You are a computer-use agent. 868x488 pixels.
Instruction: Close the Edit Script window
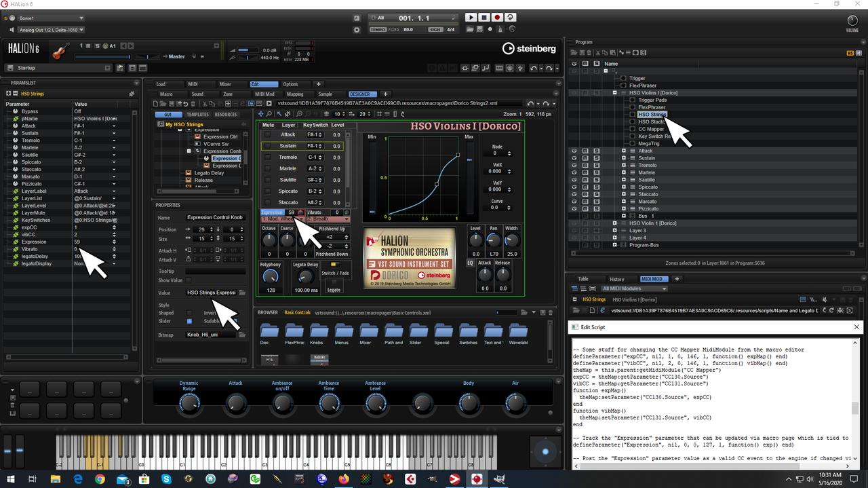click(856, 327)
